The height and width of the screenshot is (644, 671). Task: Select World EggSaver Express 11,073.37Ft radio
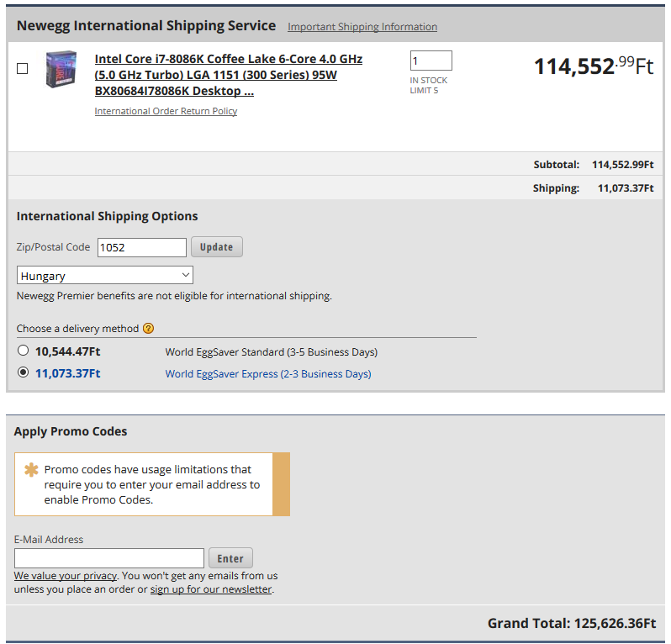[x=23, y=372]
